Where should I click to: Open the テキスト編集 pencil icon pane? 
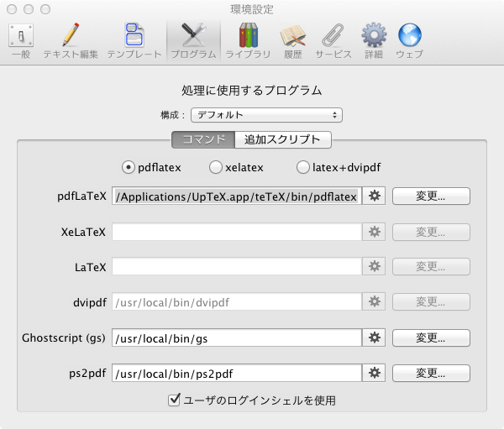pyautogui.click(x=71, y=40)
